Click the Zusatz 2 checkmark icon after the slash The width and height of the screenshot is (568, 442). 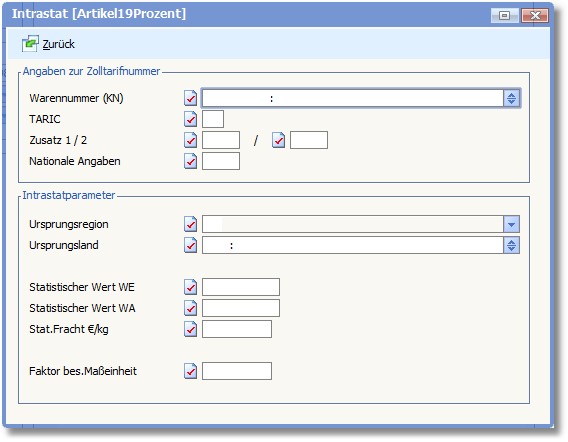pos(279,140)
